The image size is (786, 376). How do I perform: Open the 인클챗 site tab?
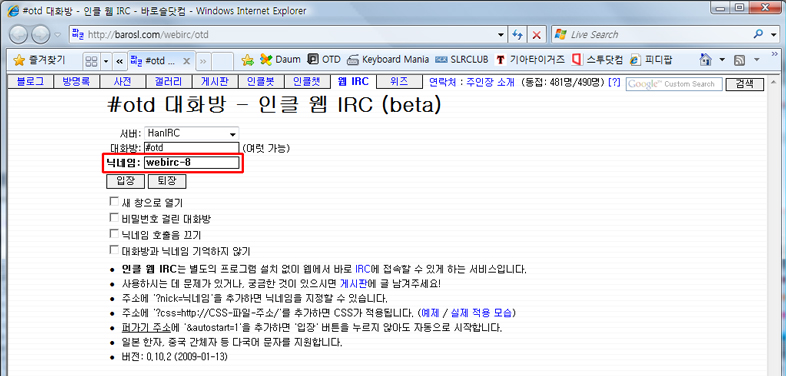307,82
